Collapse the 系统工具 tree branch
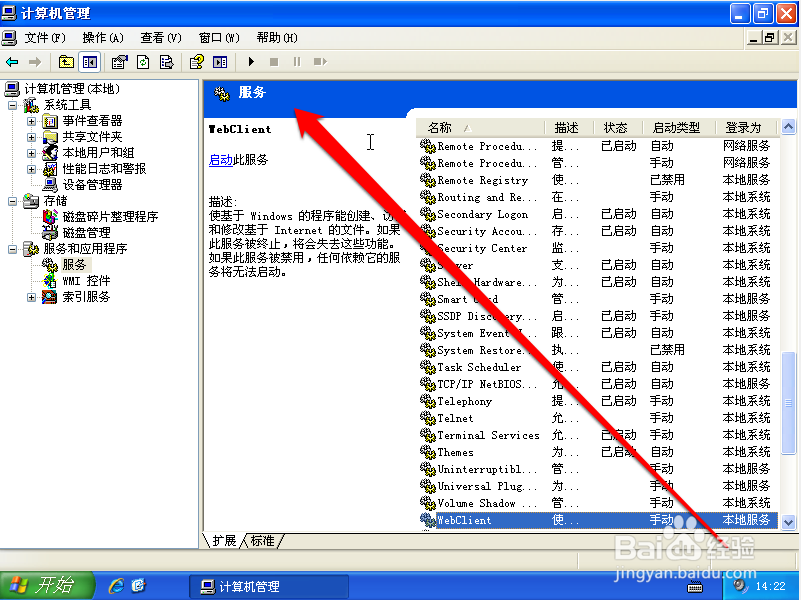This screenshot has width=801, height=600. [12, 106]
